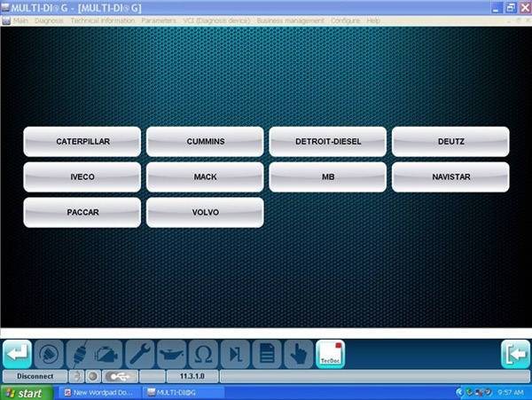Screen dimensions: 532x400
Task: Select the CATERPILLAR brand button
Action: click(x=82, y=141)
